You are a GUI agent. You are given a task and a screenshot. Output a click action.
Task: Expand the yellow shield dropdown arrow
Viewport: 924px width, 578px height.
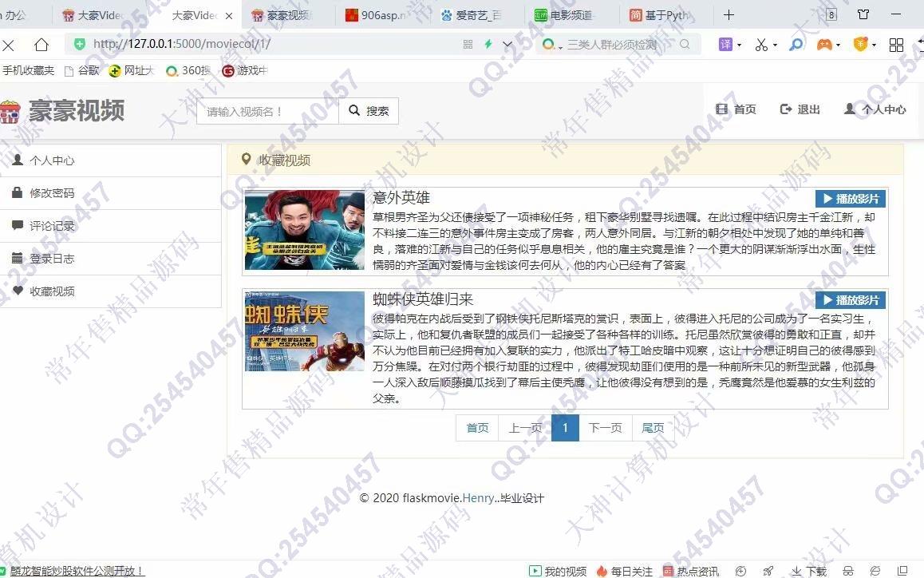pyautogui.click(x=874, y=45)
